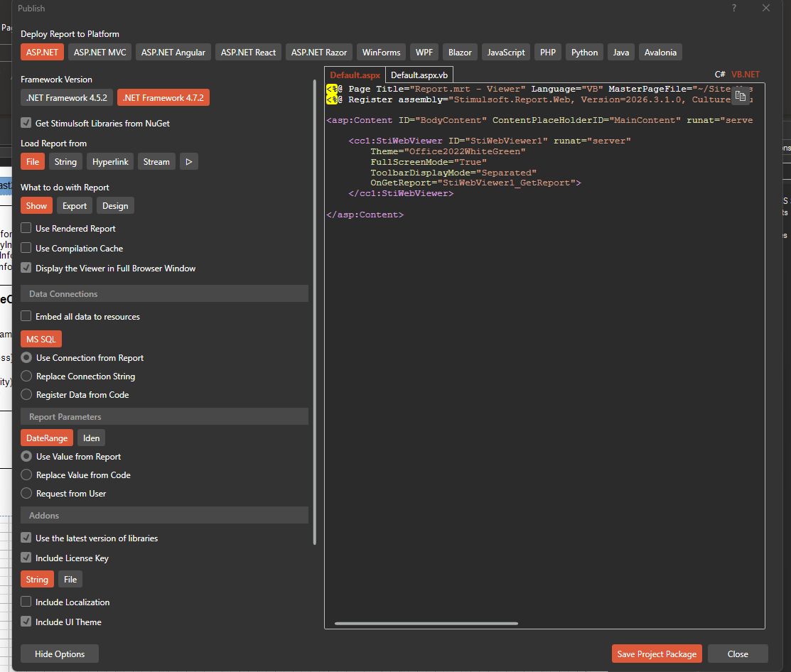Switch to the Default.aspx.vb tab
This screenshot has height=672, width=791.
coord(419,75)
